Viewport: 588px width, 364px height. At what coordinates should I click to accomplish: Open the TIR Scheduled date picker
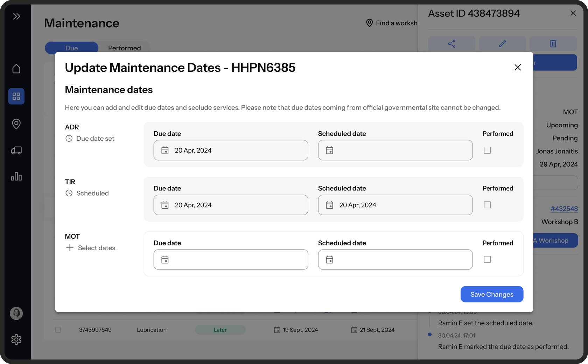pyautogui.click(x=395, y=205)
